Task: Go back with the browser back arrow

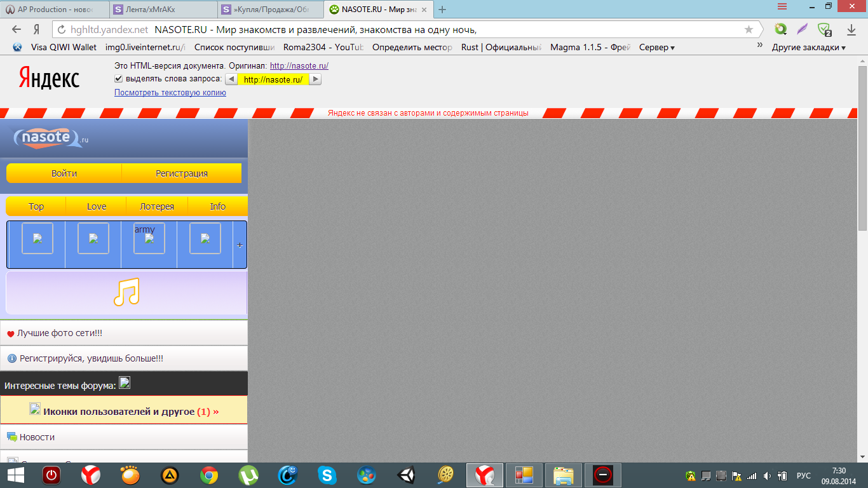Action: (17, 29)
